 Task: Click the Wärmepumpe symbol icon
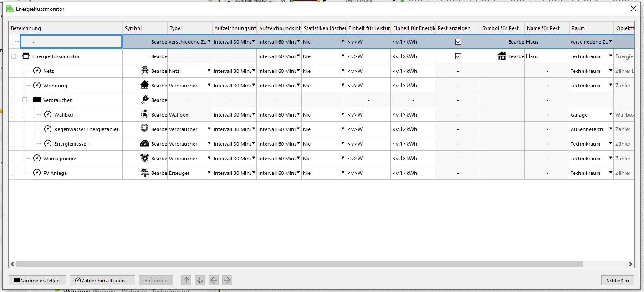click(x=145, y=158)
